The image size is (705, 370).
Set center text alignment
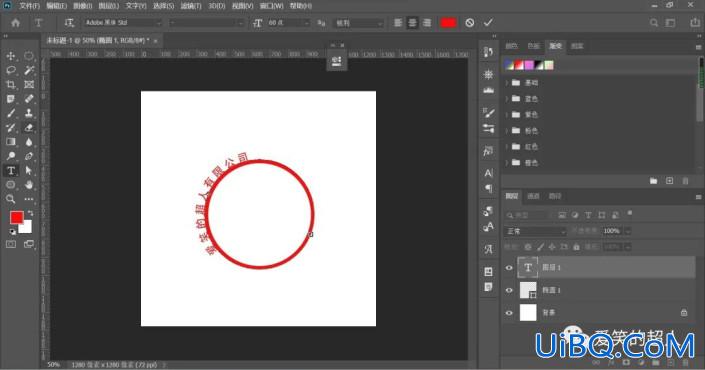(x=412, y=23)
